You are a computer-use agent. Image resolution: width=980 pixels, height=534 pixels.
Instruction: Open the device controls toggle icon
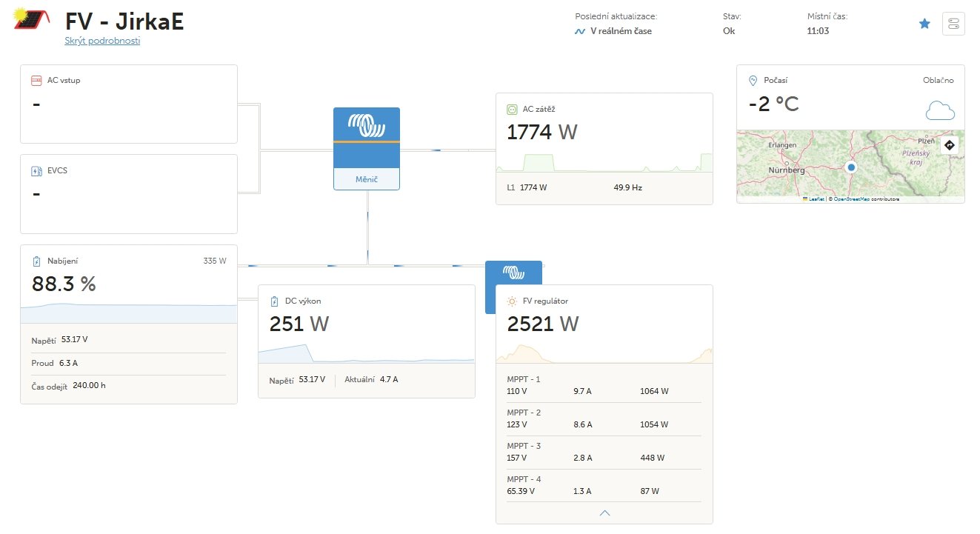point(953,24)
